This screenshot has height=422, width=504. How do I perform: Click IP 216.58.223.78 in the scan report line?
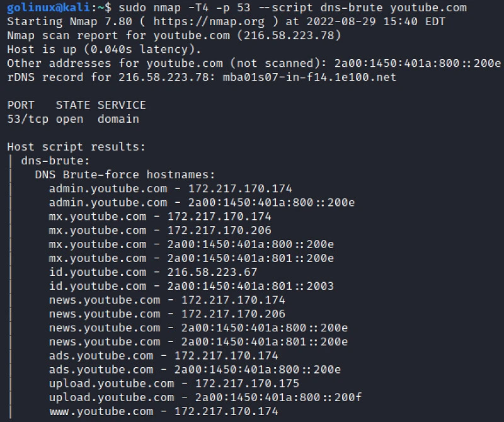click(x=295, y=36)
